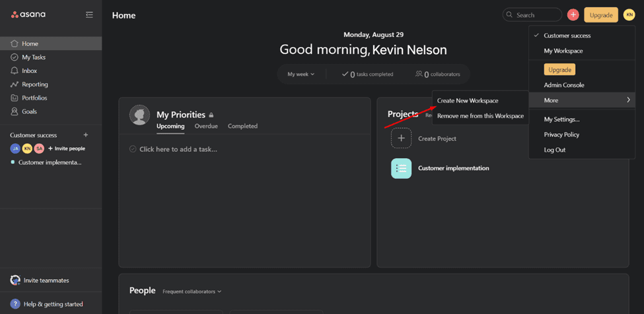Click 'Click here to add a task...'
Image resolution: width=644 pixels, height=314 pixels.
point(178,149)
